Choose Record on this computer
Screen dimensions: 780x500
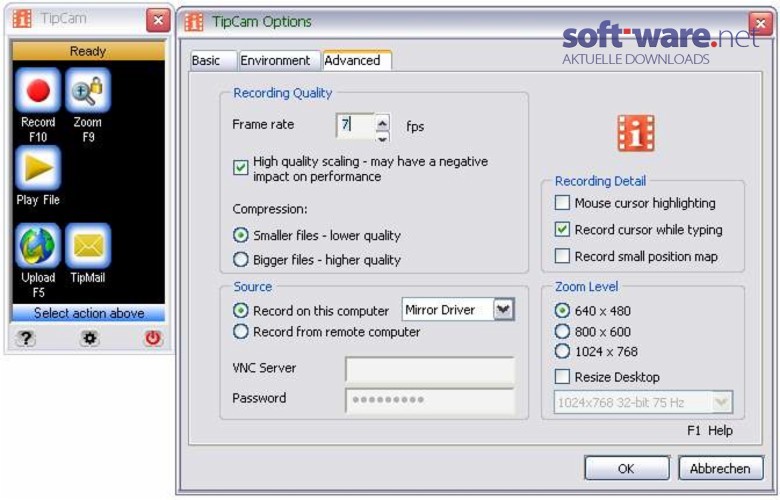(x=241, y=310)
